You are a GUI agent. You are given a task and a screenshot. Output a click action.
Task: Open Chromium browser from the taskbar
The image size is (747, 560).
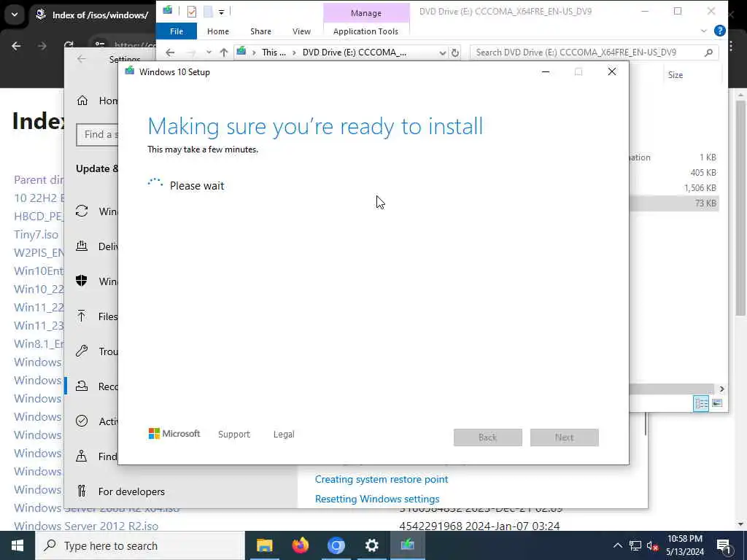(x=336, y=545)
